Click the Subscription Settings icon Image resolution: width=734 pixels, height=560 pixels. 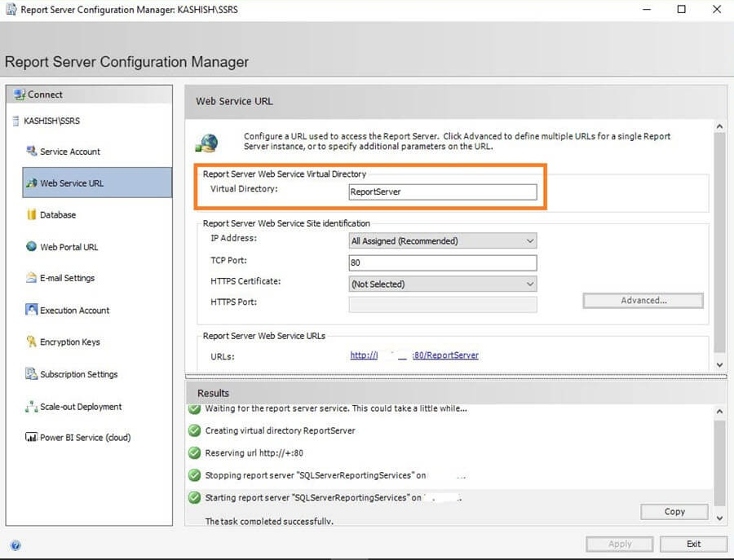(x=31, y=374)
